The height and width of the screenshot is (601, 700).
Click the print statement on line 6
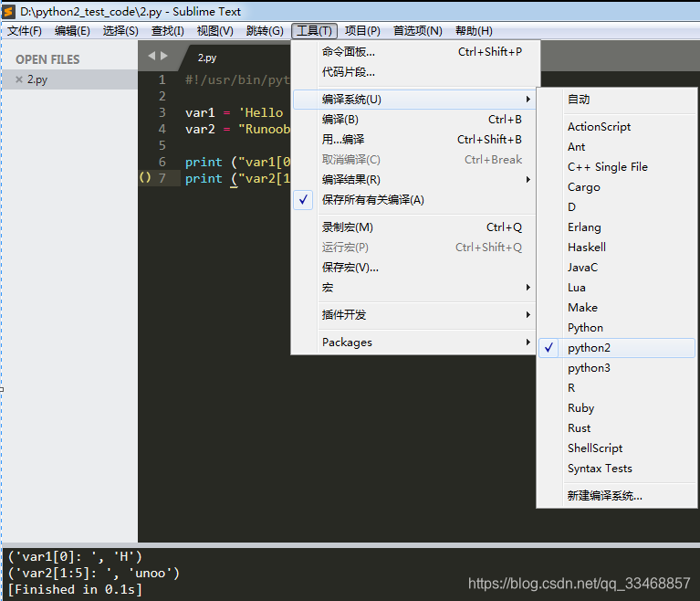238,162
